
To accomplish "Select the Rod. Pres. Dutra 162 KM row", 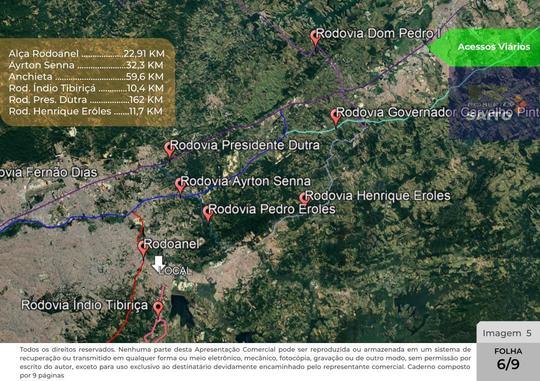I will [x=86, y=100].
